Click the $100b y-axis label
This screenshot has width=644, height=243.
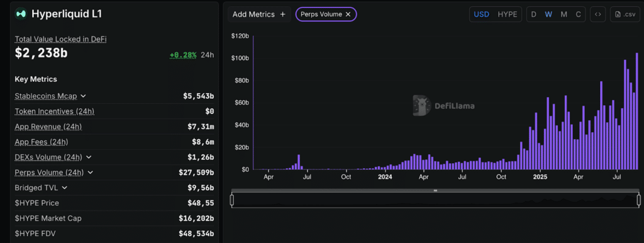(x=240, y=58)
